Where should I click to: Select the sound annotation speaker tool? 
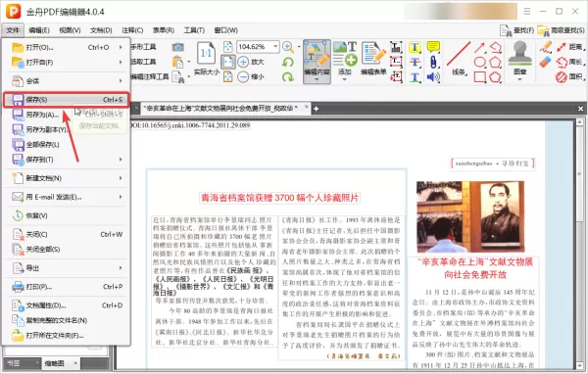433,77
